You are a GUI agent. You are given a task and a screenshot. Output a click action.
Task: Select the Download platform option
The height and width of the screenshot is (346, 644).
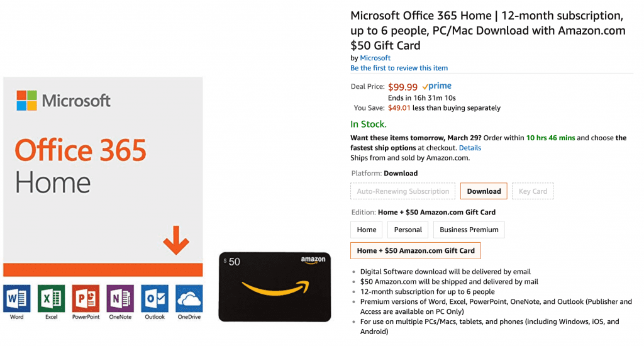coord(484,191)
